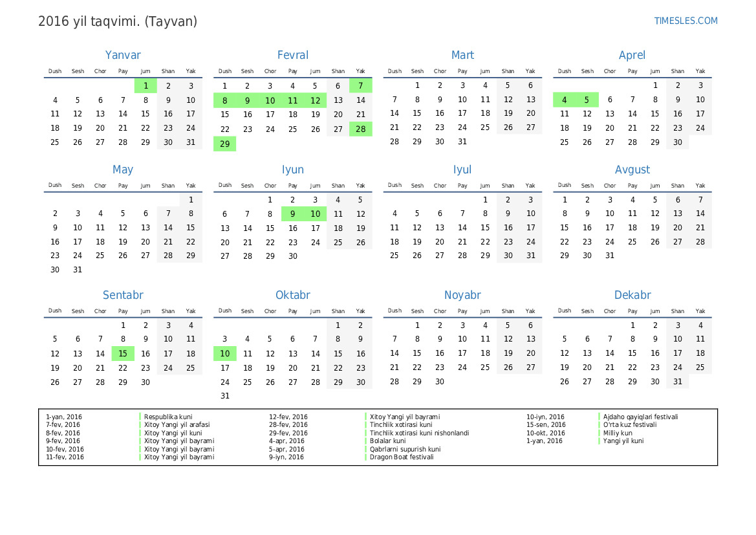Click highlighted September 15 in Sentabr

tap(123, 354)
